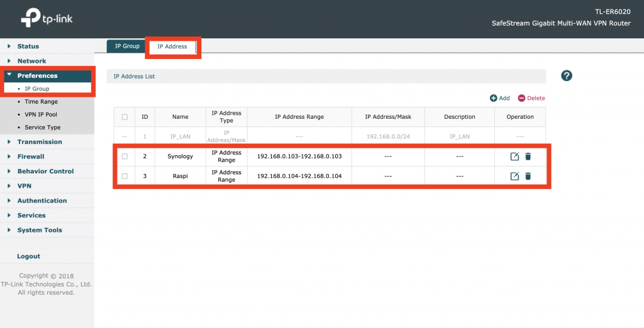The height and width of the screenshot is (328, 644).
Task: Open the Service Type submenu item
Action: [x=42, y=128]
